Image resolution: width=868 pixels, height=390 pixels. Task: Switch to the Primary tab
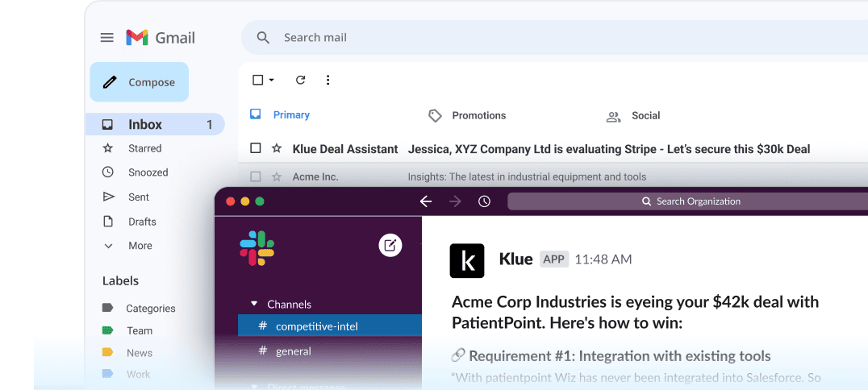tap(280, 115)
